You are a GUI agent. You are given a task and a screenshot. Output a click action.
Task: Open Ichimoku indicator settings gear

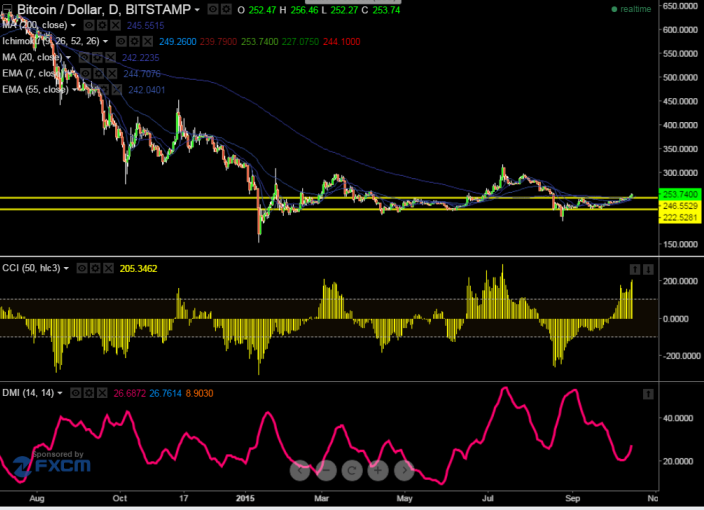pos(135,42)
